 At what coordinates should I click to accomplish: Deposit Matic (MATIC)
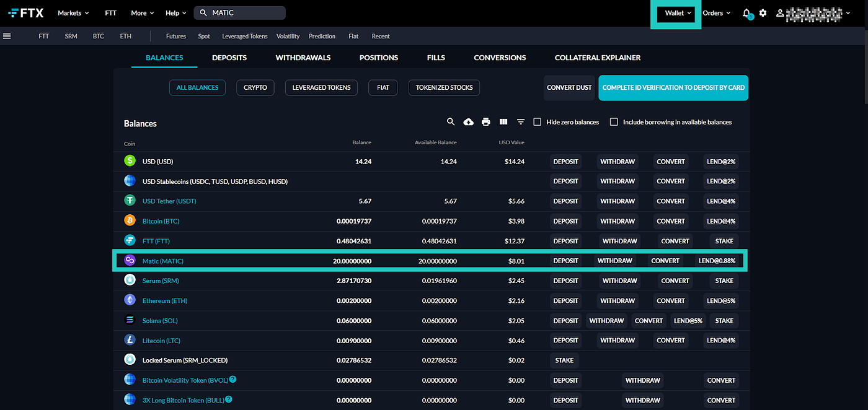coord(565,261)
